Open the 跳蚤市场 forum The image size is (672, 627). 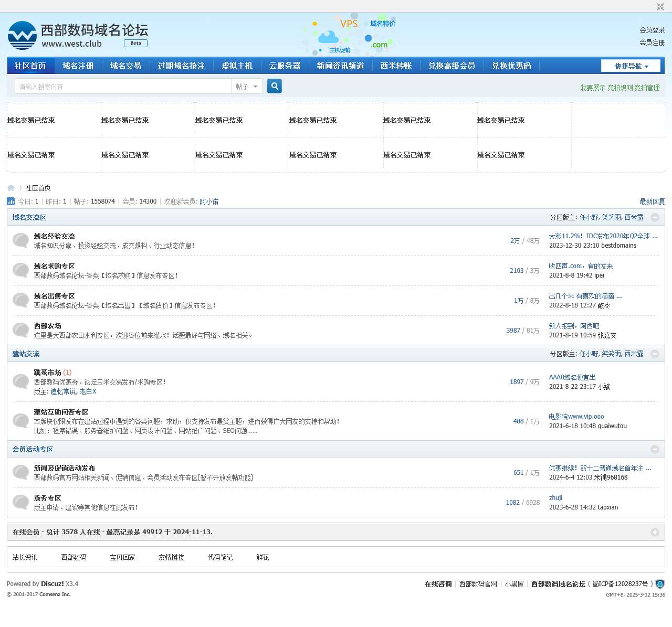(48, 373)
